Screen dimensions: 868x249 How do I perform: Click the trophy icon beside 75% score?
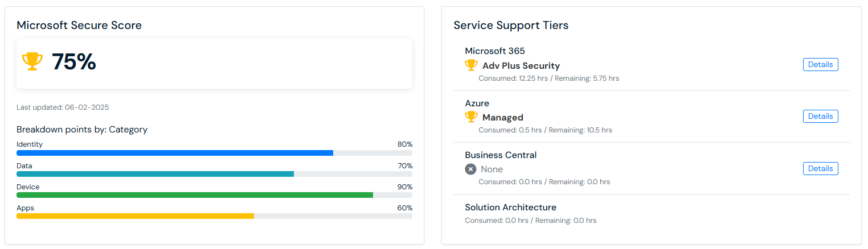(32, 61)
